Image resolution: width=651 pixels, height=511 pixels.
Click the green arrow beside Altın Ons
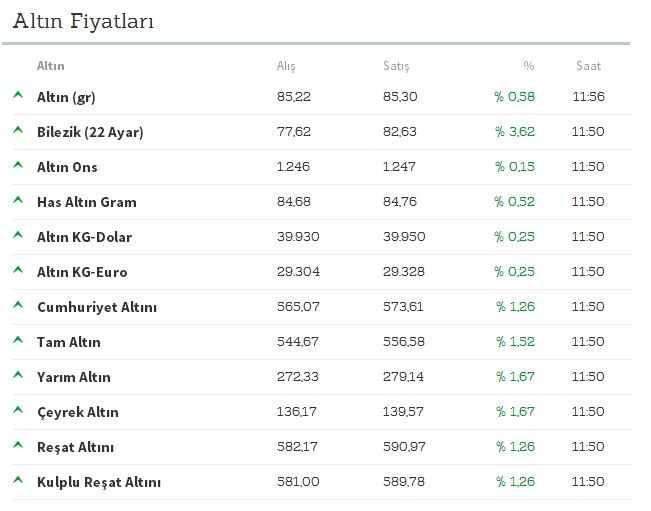click(18, 165)
